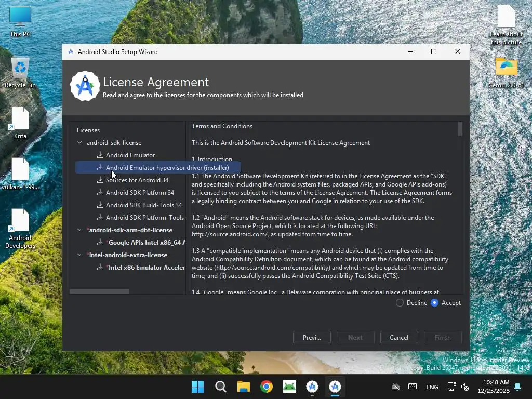Maximize the Setup Wizard window

[434, 51]
